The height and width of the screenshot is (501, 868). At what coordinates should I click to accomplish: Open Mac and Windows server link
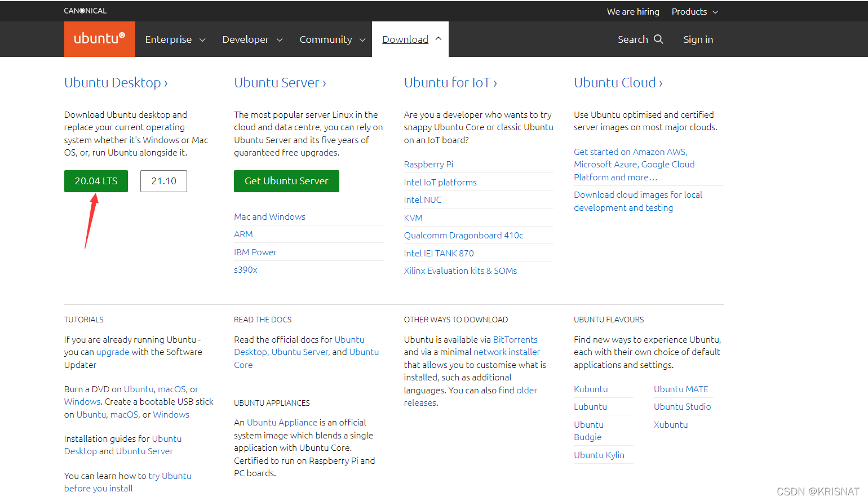click(x=269, y=216)
